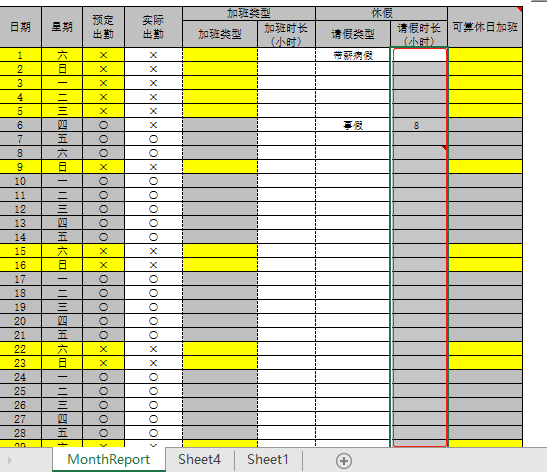Open the Sheet1 tab

click(x=268, y=459)
